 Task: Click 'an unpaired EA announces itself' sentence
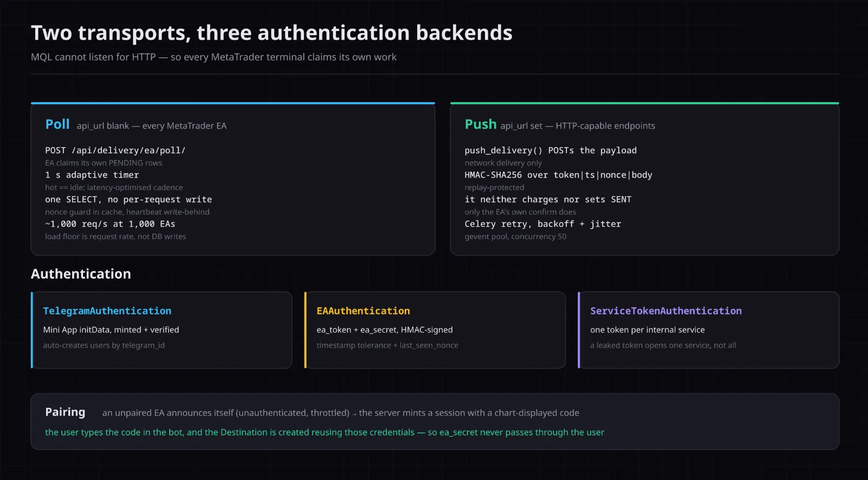[341, 413]
